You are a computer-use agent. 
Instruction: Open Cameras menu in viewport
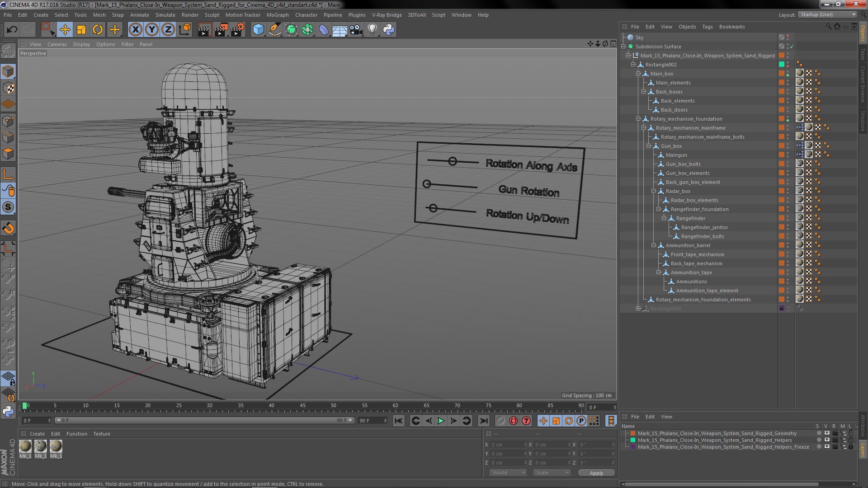coord(57,44)
